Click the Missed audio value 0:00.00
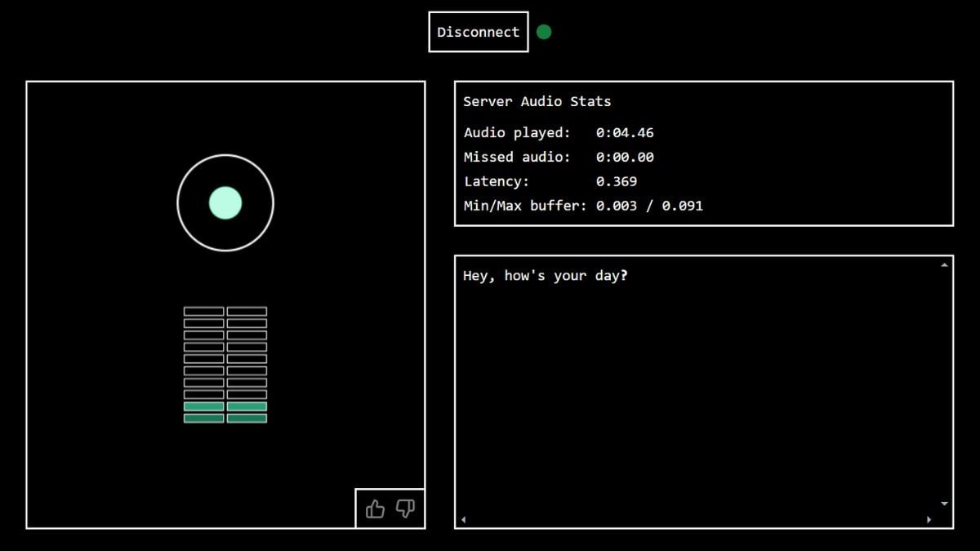 625,157
